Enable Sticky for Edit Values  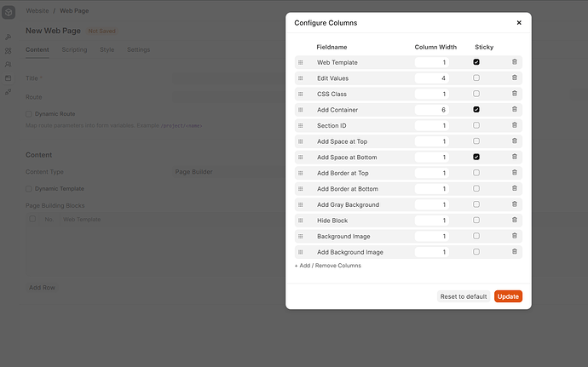pos(476,78)
